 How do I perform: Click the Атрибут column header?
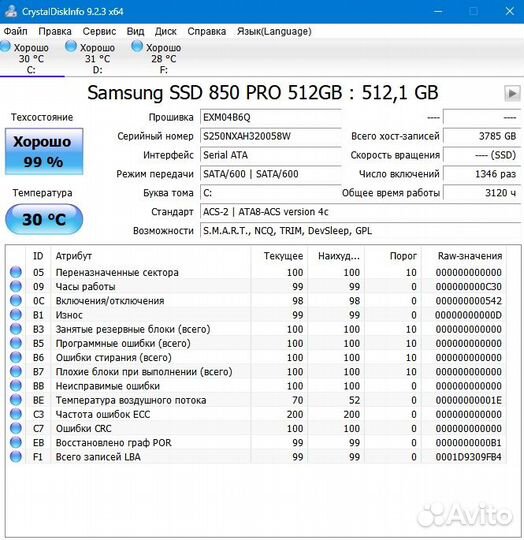[151, 256]
